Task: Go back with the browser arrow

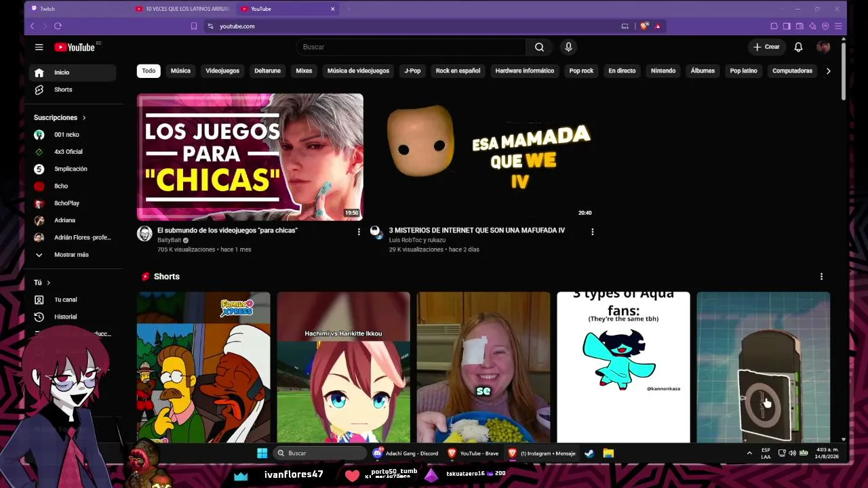Action: click(32, 26)
